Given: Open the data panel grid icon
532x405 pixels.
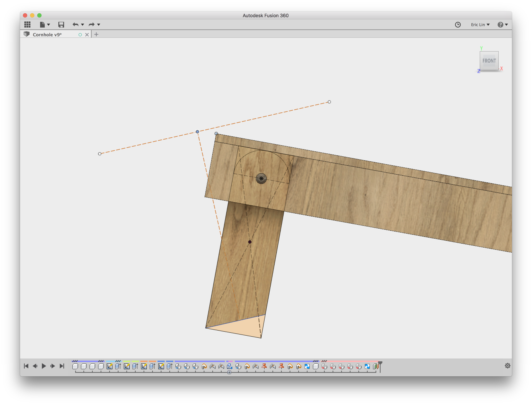Looking at the screenshot, I should pyautogui.click(x=28, y=24).
